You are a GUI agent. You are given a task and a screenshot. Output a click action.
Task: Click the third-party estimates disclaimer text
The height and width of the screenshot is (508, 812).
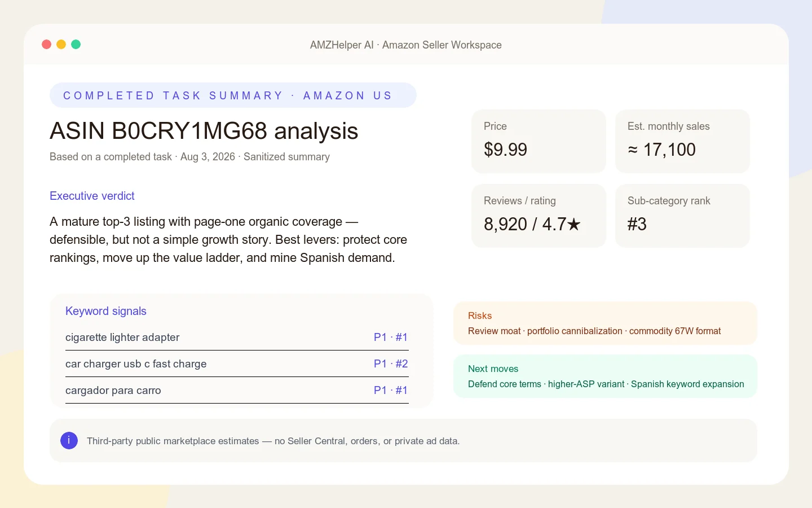273,441
